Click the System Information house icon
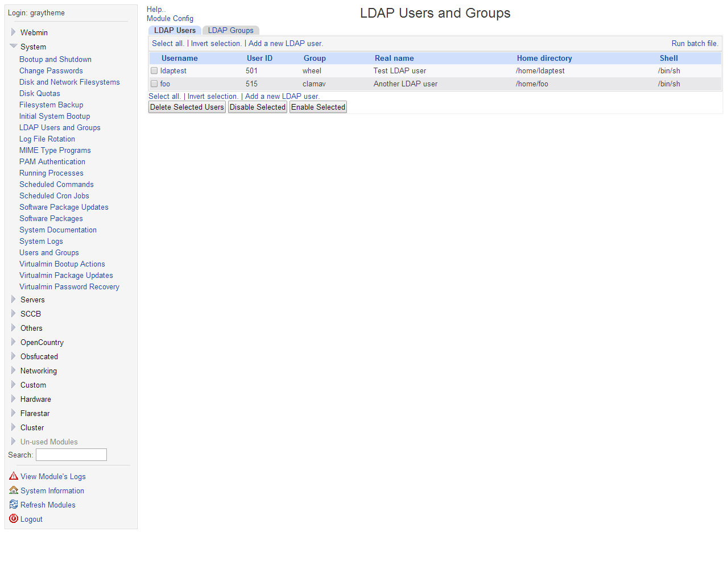 point(14,490)
